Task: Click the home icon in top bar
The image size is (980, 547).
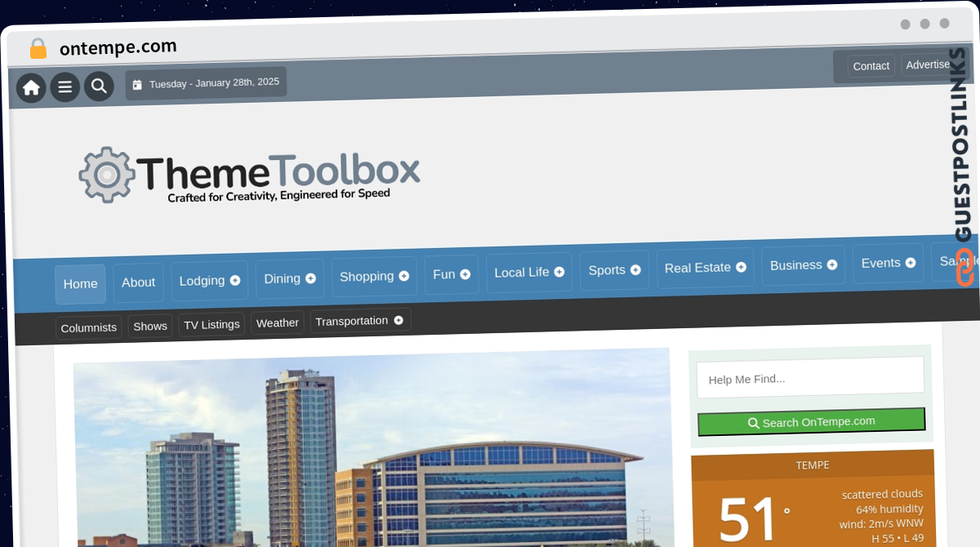Action: [x=31, y=88]
